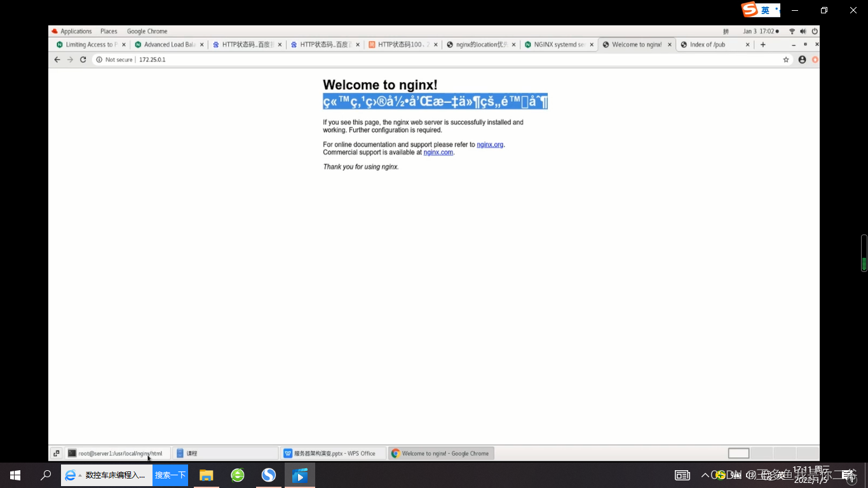The width and height of the screenshot is (868, 488).
Task: Close the 'Welcome to nginx!' tab
Action: tap(670, 44)
